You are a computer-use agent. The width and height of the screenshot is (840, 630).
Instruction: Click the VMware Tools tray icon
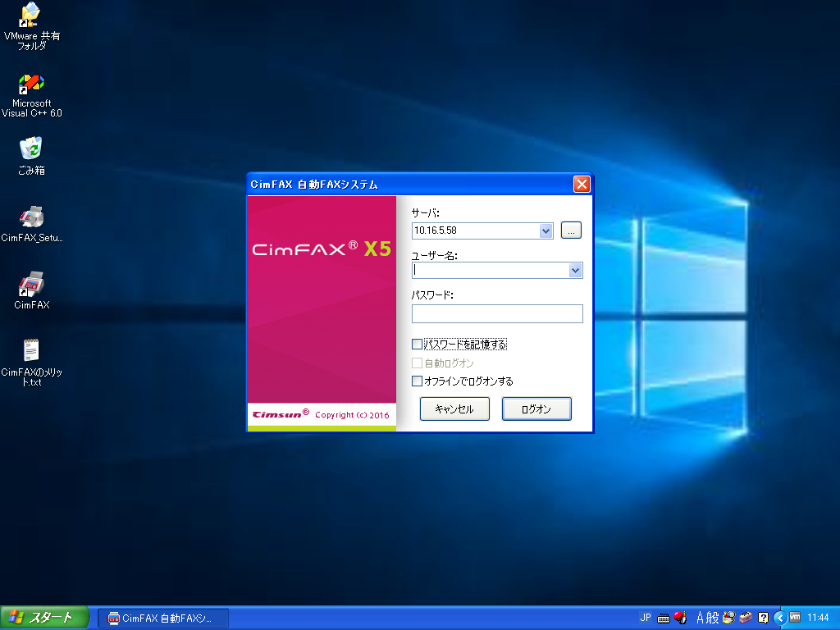coord(795,617)
